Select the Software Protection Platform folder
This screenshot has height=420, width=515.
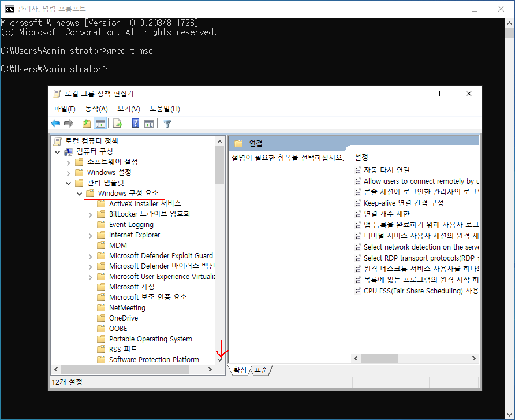coord(154,359)
